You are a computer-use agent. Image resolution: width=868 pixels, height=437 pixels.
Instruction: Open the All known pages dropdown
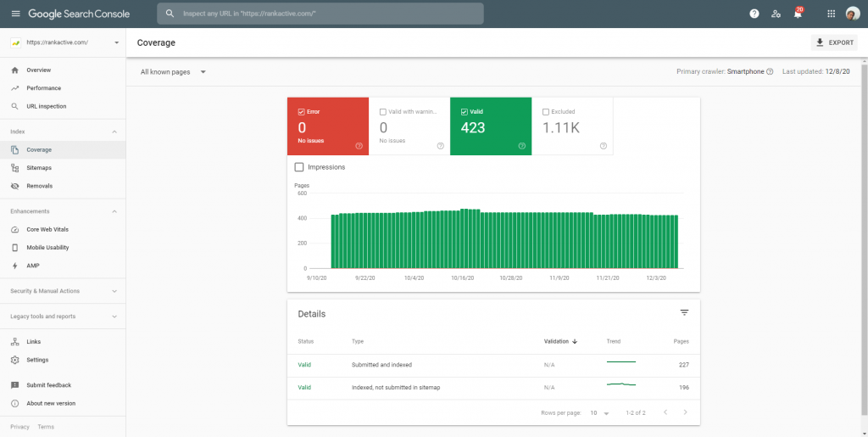[173, 72]
